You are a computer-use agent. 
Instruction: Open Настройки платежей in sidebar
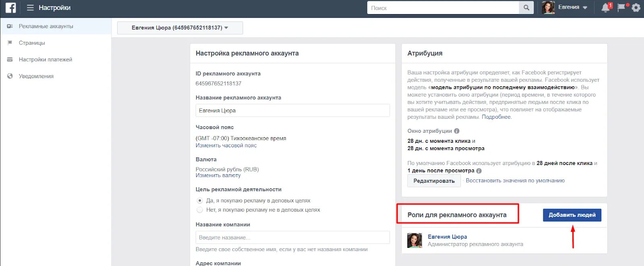[56, 60]
